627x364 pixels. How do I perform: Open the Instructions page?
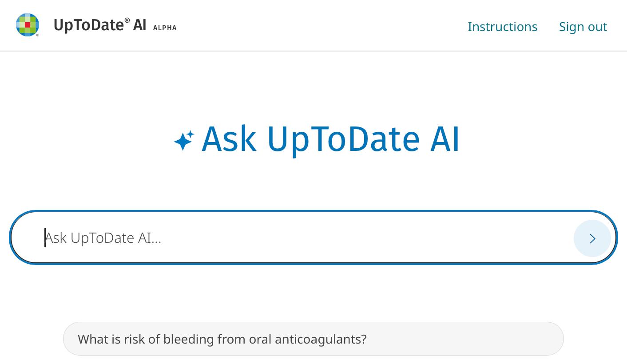click(x=502, y=27)
